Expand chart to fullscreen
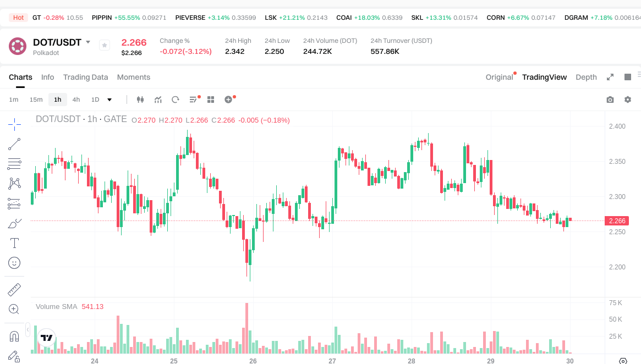The width and height of the screenshot is (641, 364). pyautogui.click(x=610, y=77)
